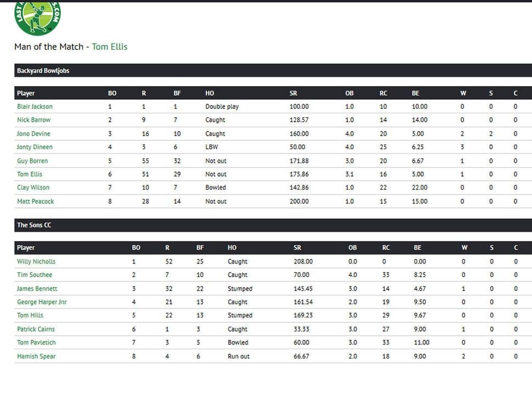The width and height of the screenshot is (532, 399).
Task: Open Jonty Dineen's player page
Action: [x=35, y=147]
